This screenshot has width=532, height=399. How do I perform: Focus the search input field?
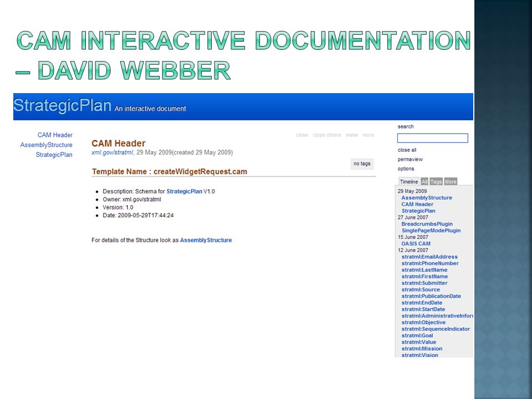433,138
